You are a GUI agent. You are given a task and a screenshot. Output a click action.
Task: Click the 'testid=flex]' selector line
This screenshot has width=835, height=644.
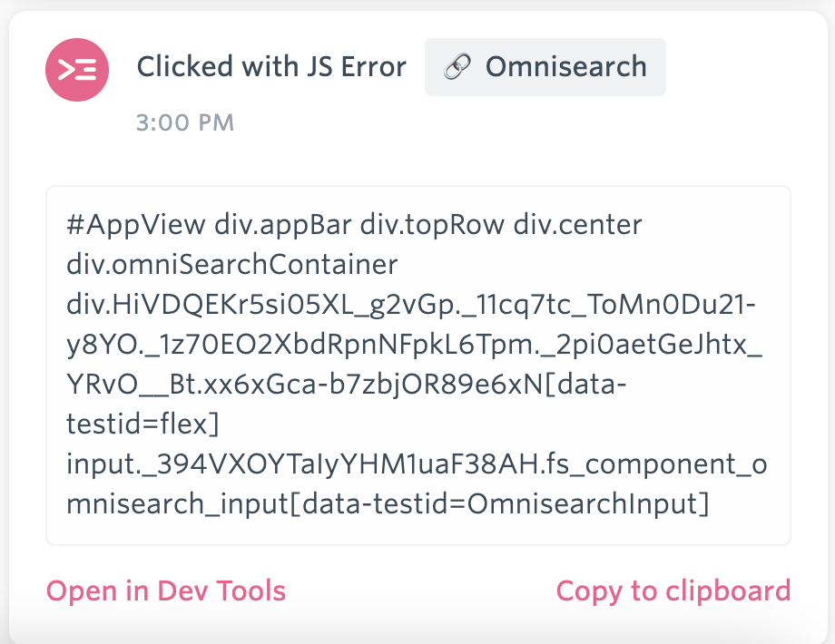point(142,424)
